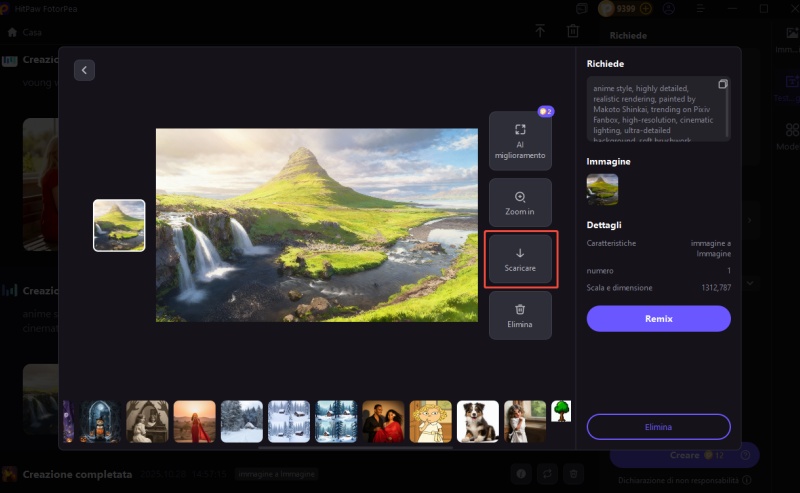The width and height of the screenshot is (800, 493).
Task: Click the Caratteristiche label in details
Action: pyautogui.click(x=611, y=243)
